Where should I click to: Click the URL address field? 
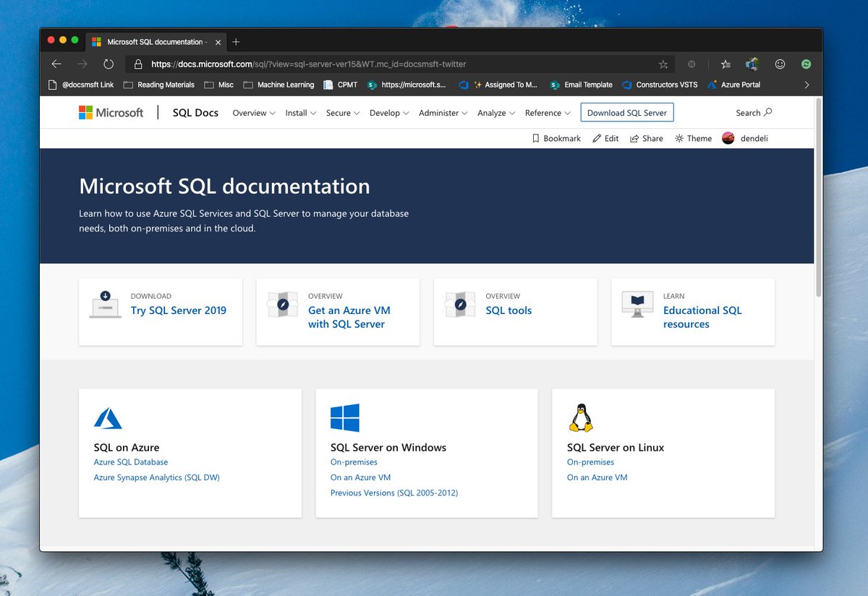400,64
